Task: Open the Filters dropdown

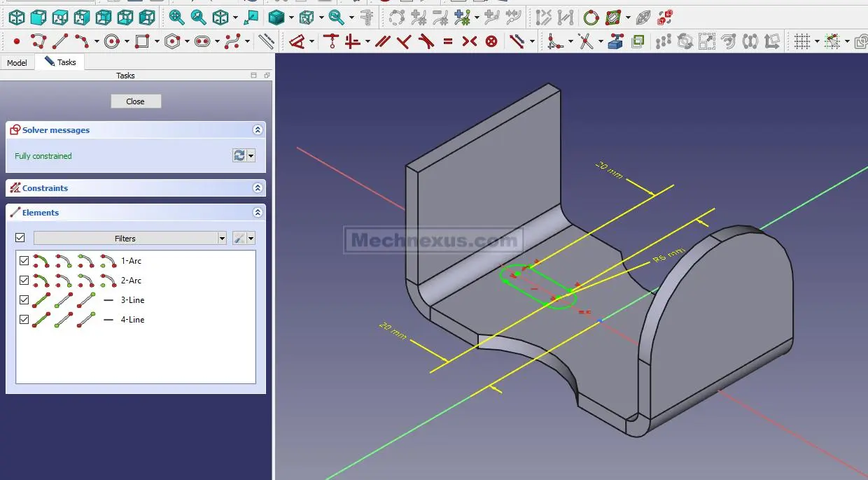Action: [222, 239]
